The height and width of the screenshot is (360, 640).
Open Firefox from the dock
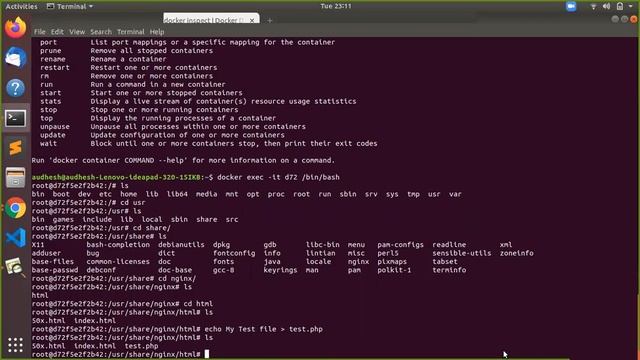(x=16, y=28)
